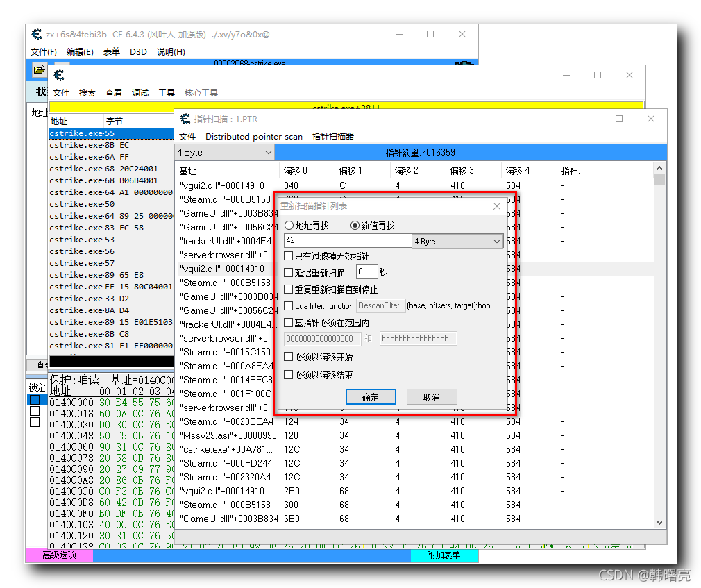Select the highlighted cstrike.exe 55 disassembly row
The height and width of the screenshot is (588, 701).
tap(111, 133)
